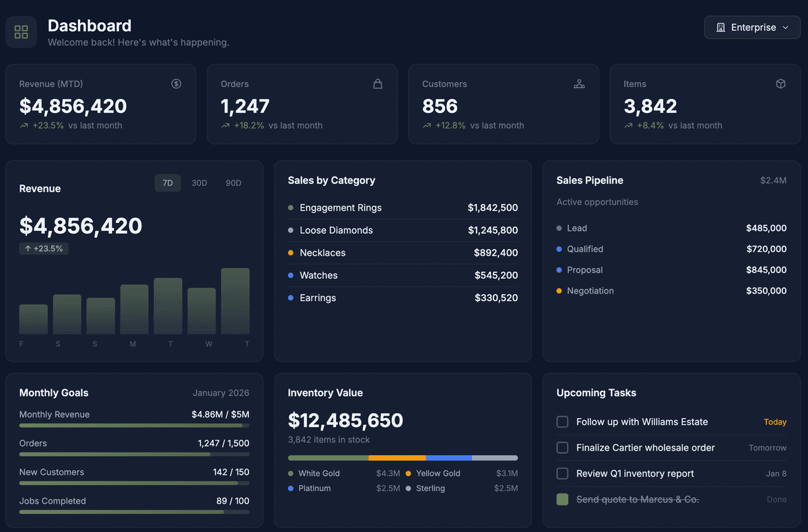The image size is (808, 532).
Task: Click 3,842 items in stock text
Action: [x=329, y=440]
